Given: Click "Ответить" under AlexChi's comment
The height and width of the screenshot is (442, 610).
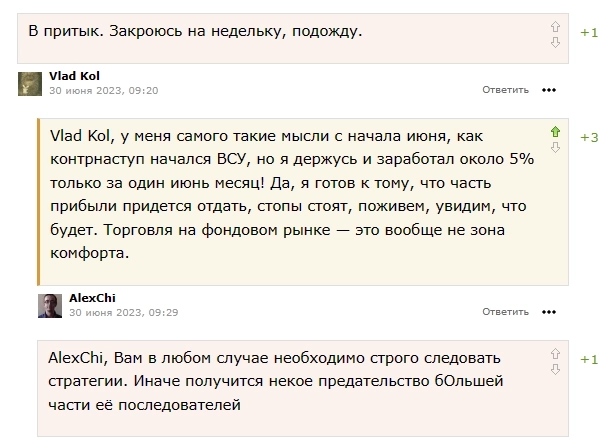Looking at the screenshot, I should [x=505, y=312].
